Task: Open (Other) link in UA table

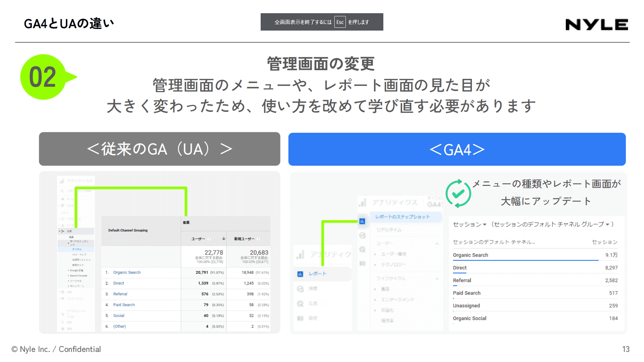Action: pyautogui.click(x=120, y=326)
